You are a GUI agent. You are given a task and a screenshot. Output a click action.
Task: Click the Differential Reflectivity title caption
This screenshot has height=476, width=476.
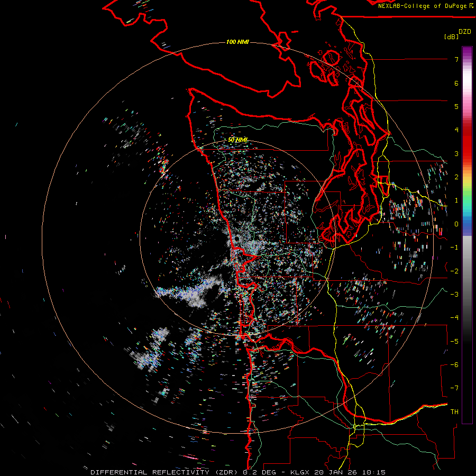pos(238,472)
